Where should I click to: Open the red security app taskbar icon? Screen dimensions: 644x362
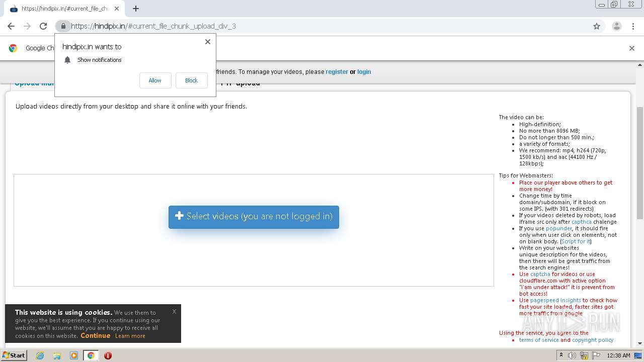108,355
